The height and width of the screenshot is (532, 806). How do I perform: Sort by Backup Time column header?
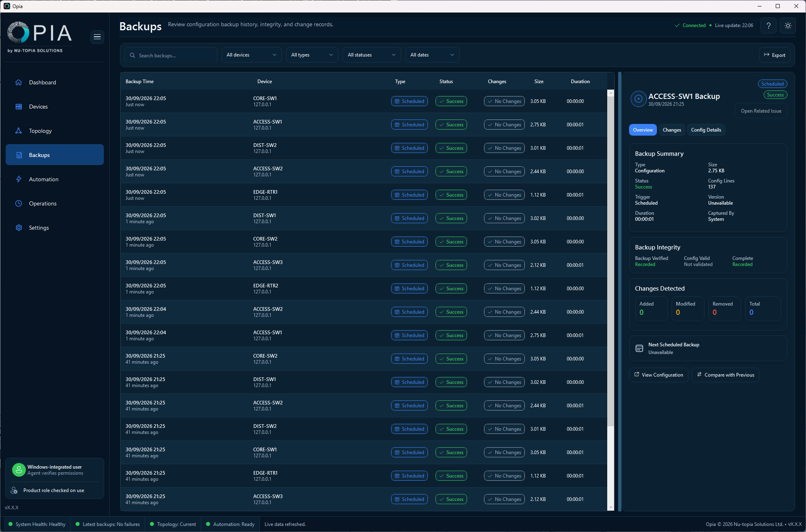pos(139,82)
